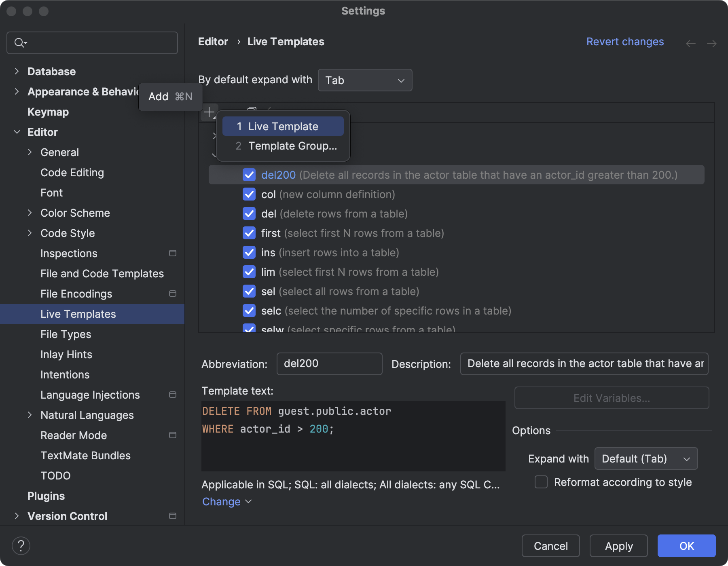This screenshot has height=566, width=728.
Task: Click the Help question mark icon
Action: click(21, 545)
